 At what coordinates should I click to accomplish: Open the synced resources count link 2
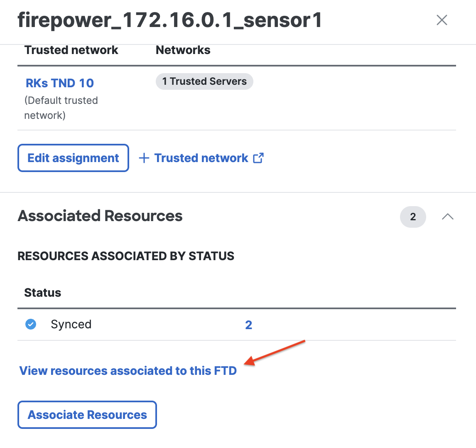tap(248, 325)
